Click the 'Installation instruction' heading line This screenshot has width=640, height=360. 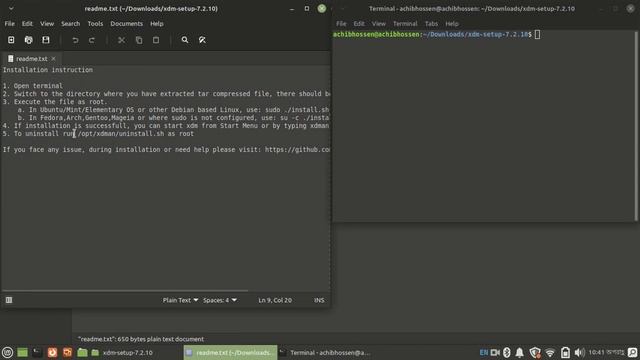[x=48, y=70]
